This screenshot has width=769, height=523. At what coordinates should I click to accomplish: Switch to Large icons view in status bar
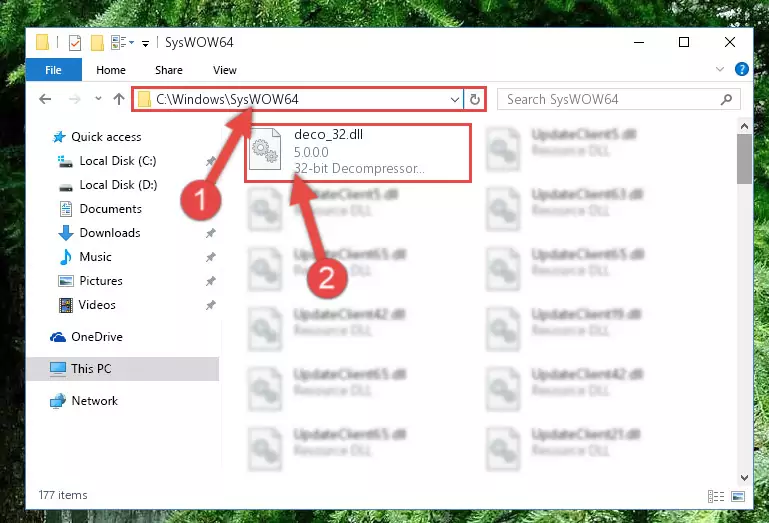click(738, 496)
